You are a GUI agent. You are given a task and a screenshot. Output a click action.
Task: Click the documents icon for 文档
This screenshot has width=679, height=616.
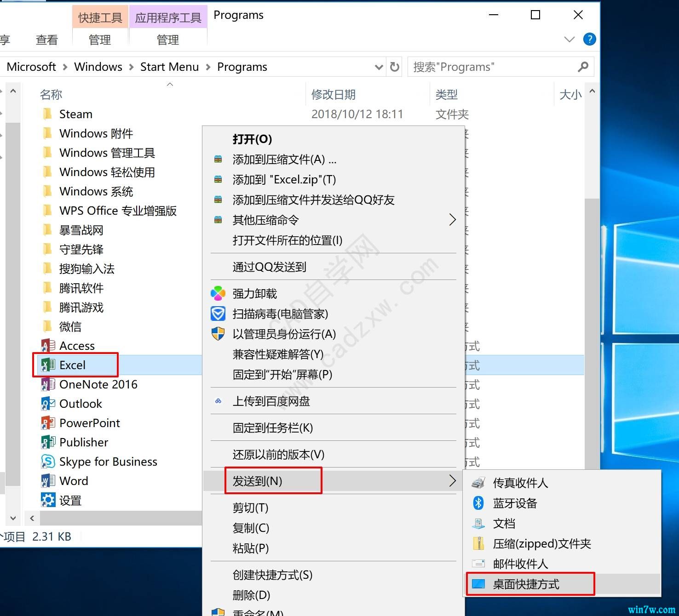point(478,523)
